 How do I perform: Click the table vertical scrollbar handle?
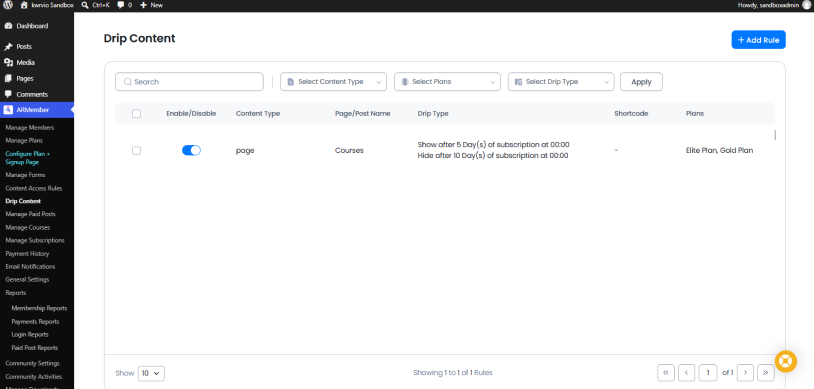tap(775, 135)
